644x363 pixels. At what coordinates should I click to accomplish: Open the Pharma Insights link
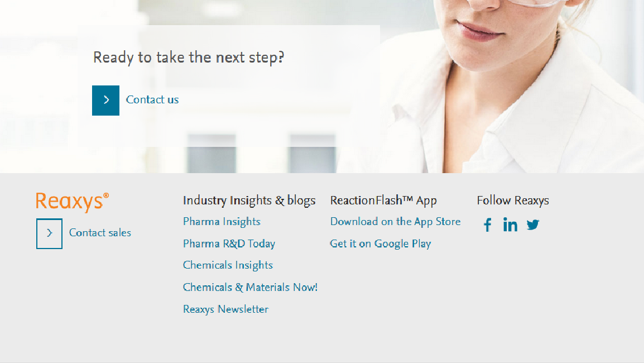point(222,222)
